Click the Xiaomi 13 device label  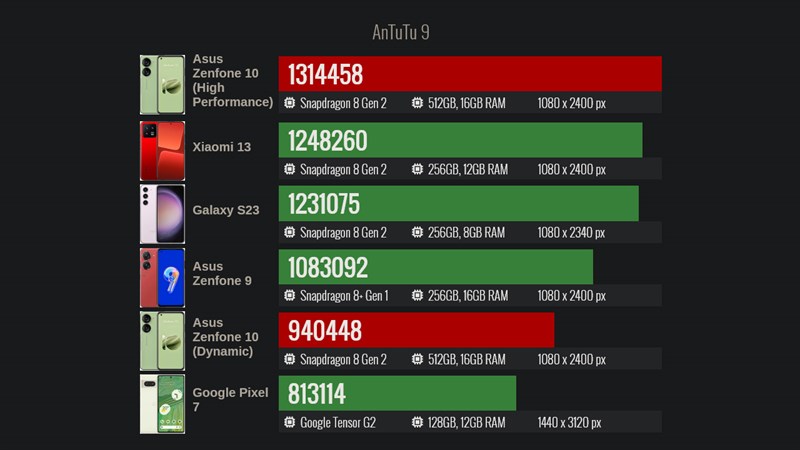tap(221, 147)
